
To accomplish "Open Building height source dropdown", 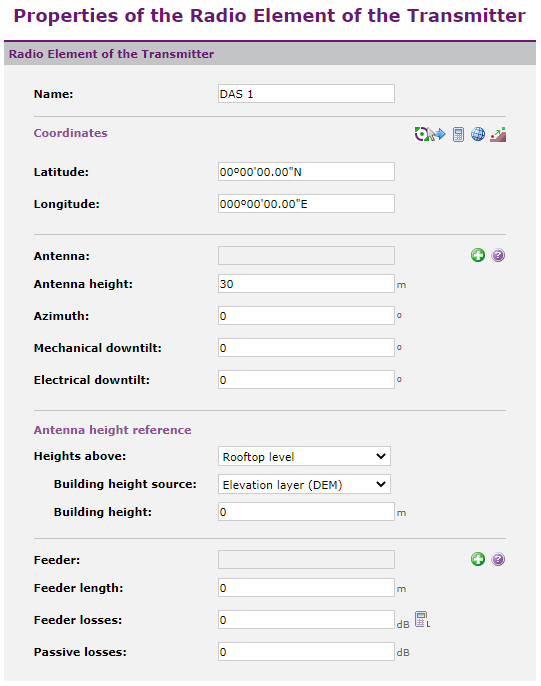I will (x=304, y=484).
